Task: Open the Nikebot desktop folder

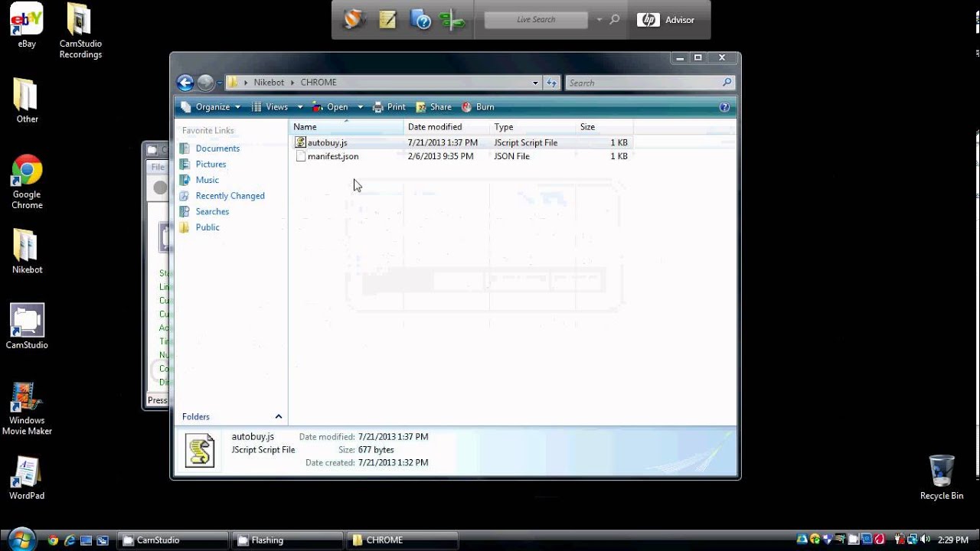Action: click(27, 251)
